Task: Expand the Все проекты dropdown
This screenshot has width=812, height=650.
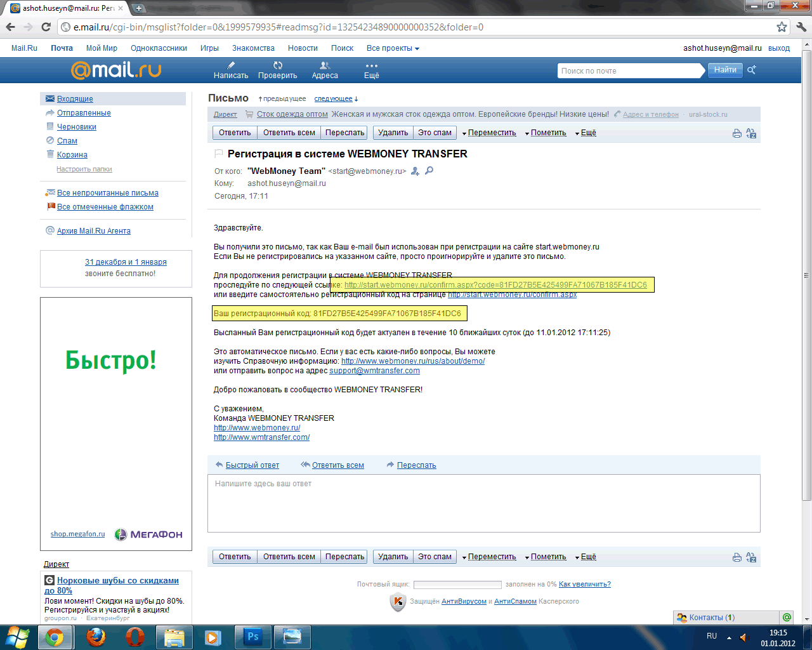Action: click(393, 48)
